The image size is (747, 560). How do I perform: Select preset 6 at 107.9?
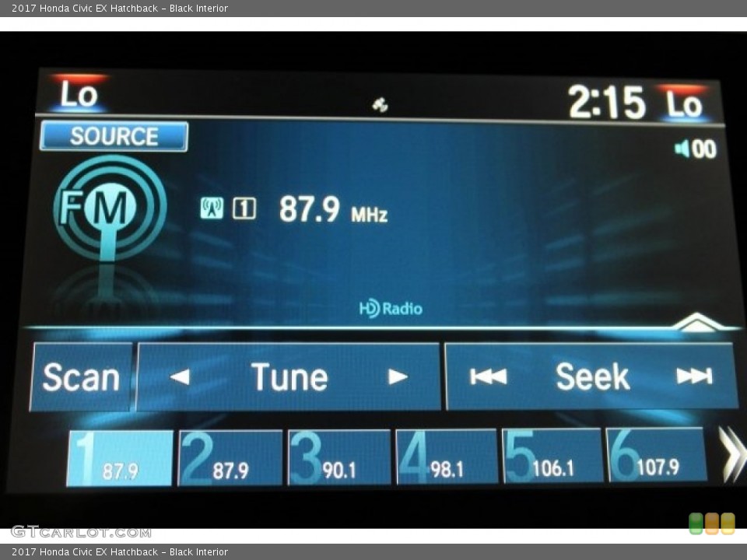pyautogui.click(x=657, y=454)
